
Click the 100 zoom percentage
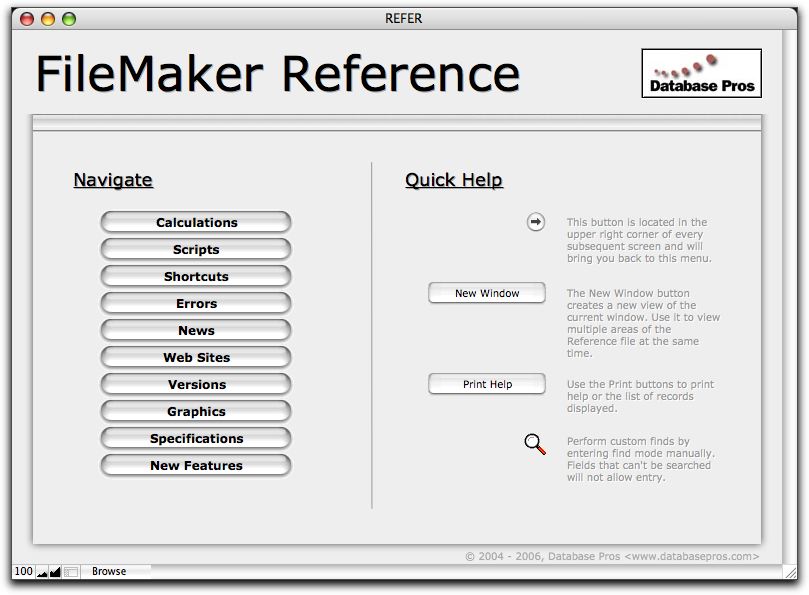[x=23, y=571]
